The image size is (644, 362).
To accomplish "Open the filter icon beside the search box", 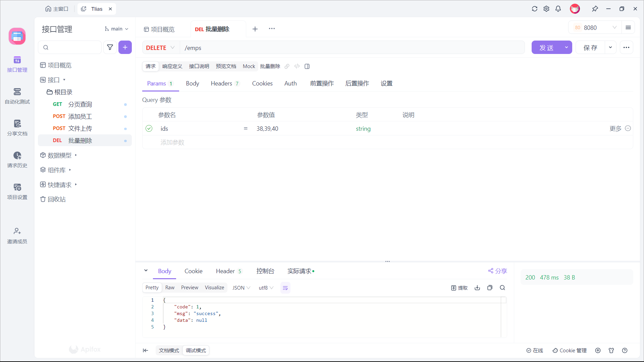I will [x=110, y=47].
